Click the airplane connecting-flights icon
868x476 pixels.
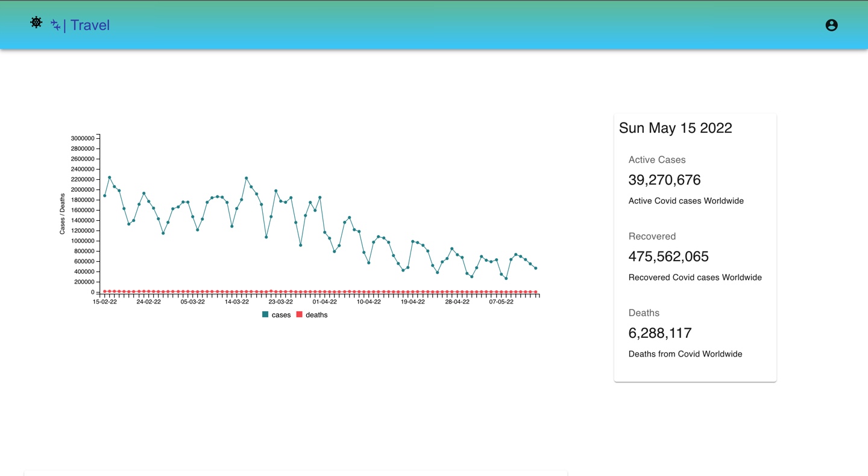click(x=55, y=25)
